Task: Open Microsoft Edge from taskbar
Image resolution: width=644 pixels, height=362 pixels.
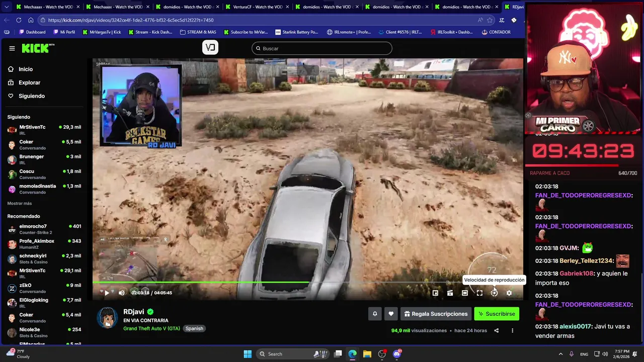Action: tap(353, 354)
